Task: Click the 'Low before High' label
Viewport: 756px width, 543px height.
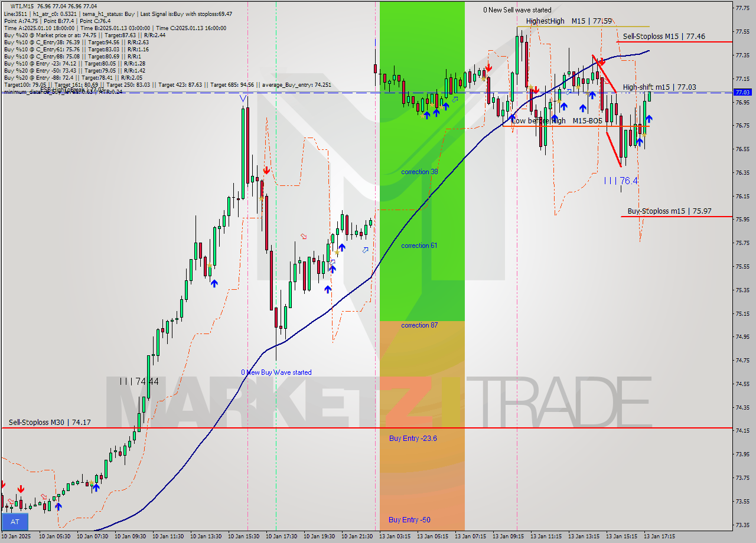Action: [x=539, y=121]
